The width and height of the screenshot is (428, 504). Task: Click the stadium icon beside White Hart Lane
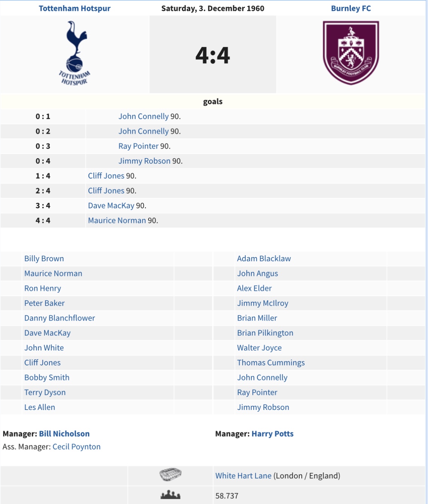coord(170,475)
